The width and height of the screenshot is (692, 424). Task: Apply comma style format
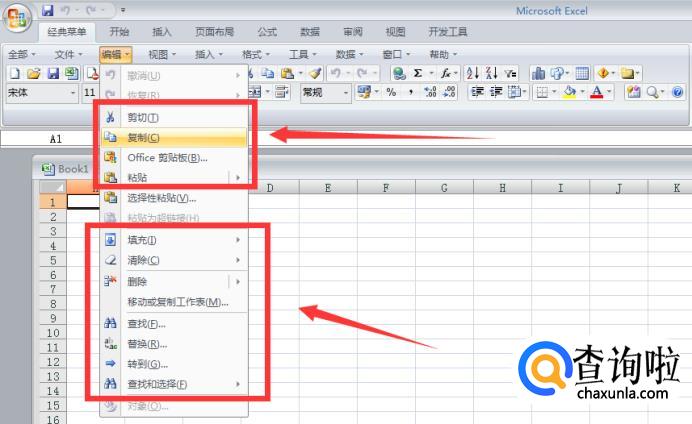[411, 92]
